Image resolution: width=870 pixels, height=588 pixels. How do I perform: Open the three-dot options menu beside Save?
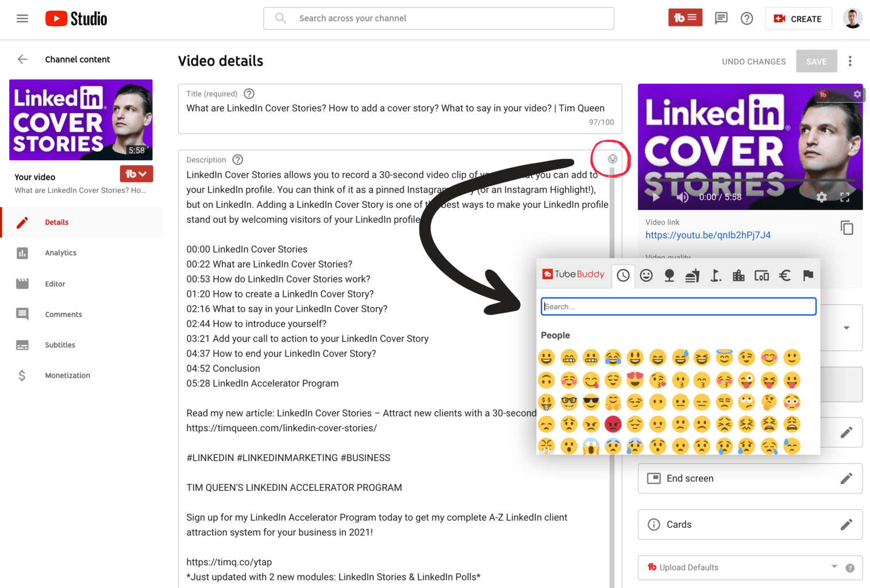coord(850,61)
